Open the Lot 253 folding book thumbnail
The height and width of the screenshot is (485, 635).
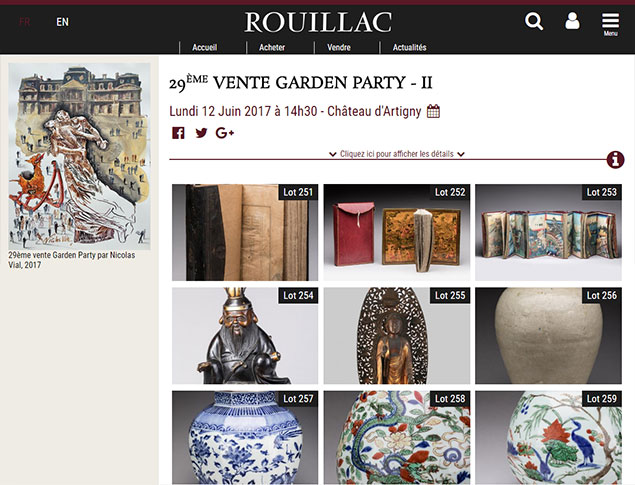pyautogui.click(x=548, y=232)
